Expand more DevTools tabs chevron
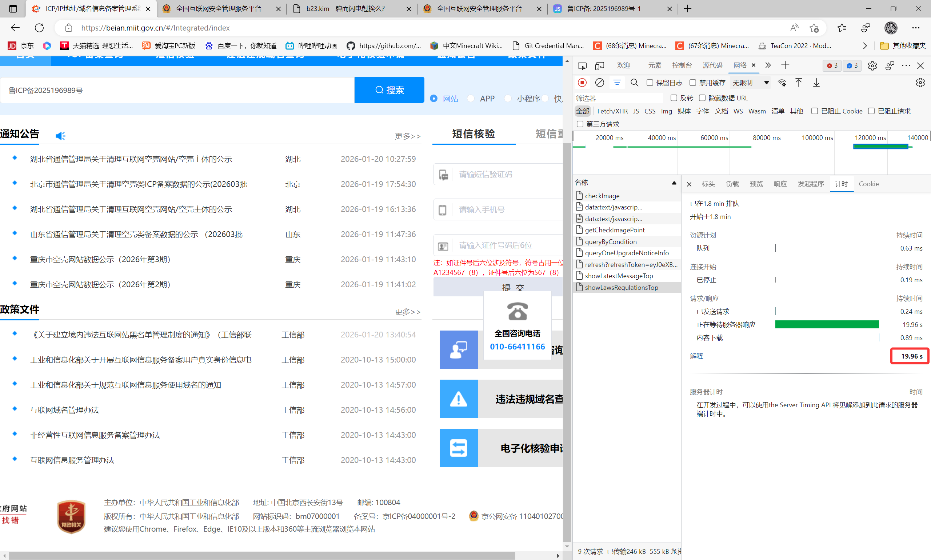 click(x=768, y=65)
